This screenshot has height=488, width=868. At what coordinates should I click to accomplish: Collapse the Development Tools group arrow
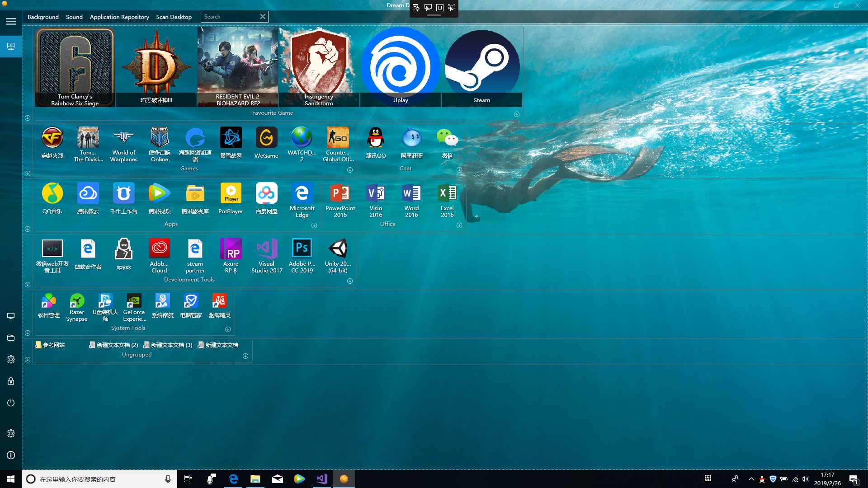[350, 281]
